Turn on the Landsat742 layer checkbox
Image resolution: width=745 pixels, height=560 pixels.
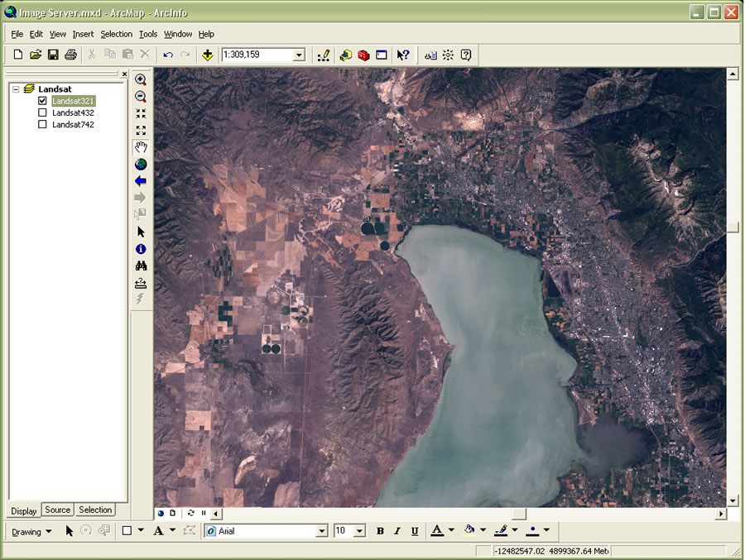[x=42, y=125]
